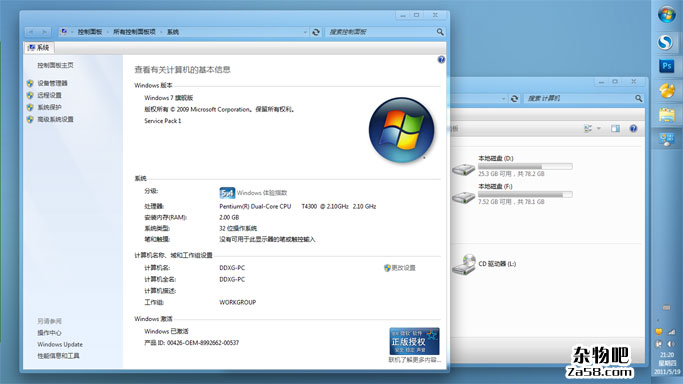The width and height of the screenshot is (683, 384).
Task: Open address dropdown arrow in Computer window
Action: (x=503, y=99)
